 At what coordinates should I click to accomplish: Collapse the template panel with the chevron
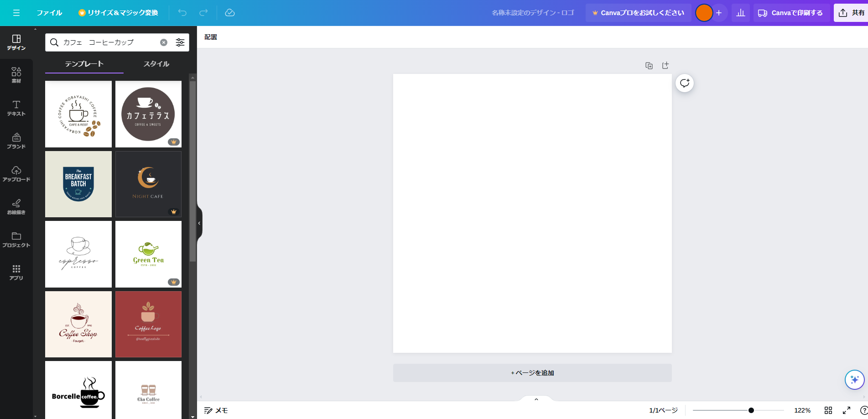pyautogui.click(x=199, y=223)
